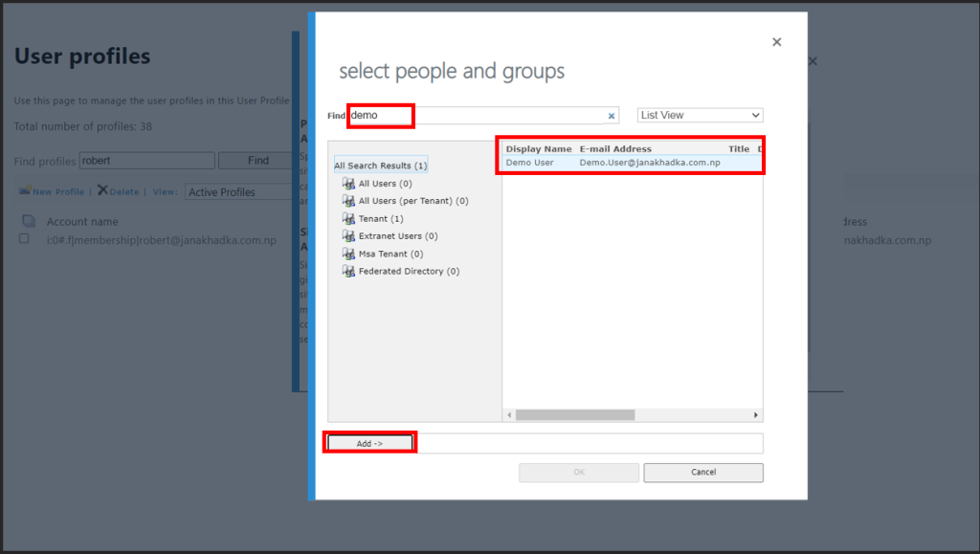Image resolution: width=980 pixels, height=554 pixels.
Task: Click New Profile link
Action: coord(58,191)
